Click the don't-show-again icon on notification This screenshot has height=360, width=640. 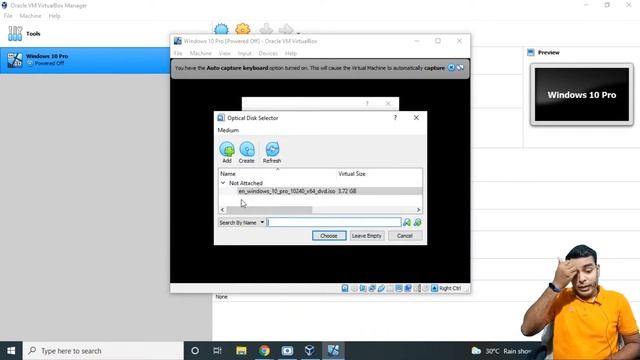point(460,68)
